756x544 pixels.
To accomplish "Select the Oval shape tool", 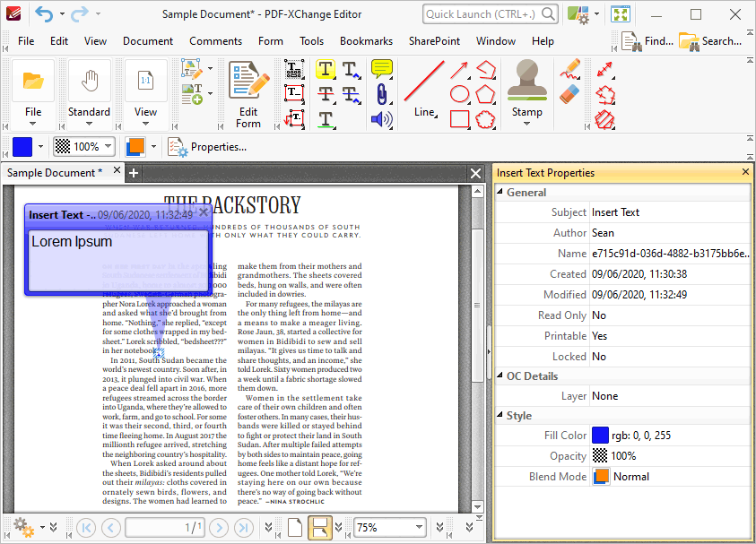I will coord(459,94).
